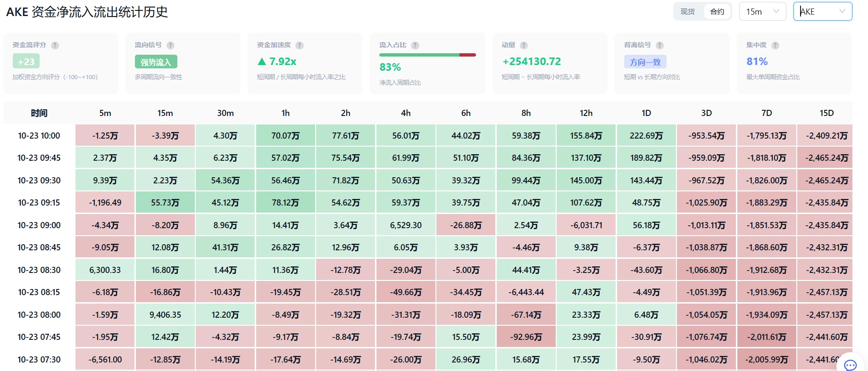Open the chat support bubble icon
The height and width of the screenshot is (371, 868).
click(851, 364)
